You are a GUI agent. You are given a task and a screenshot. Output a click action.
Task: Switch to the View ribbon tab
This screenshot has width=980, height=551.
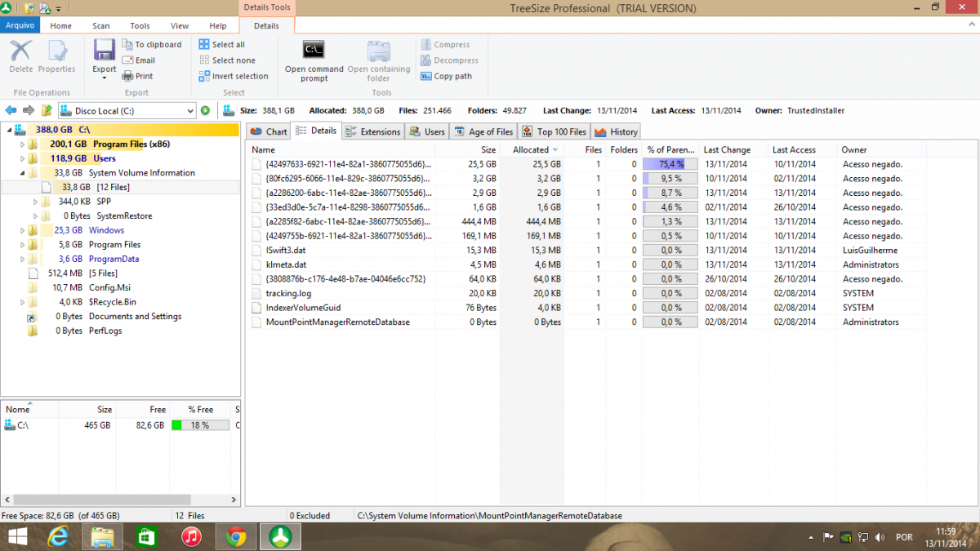[180, 25]
